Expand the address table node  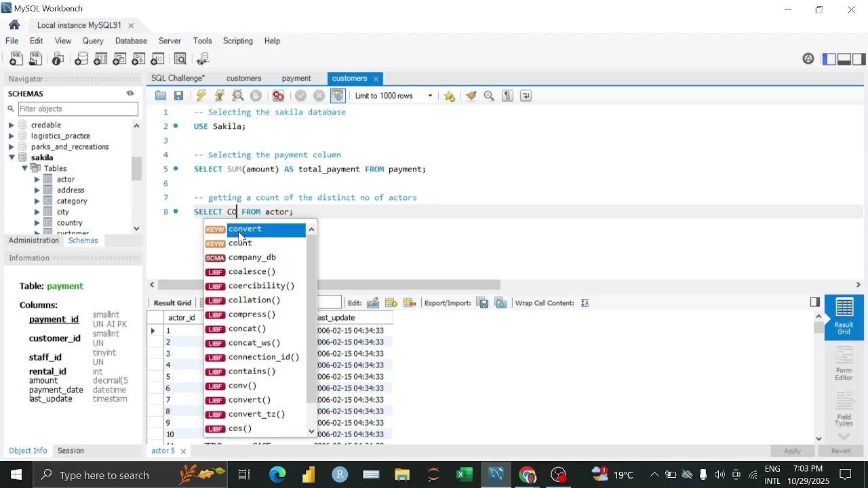tap(37, 190)
